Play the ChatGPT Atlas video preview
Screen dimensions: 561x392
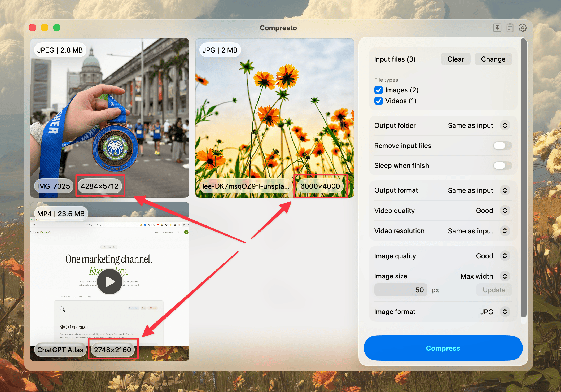tap(109, 281)
